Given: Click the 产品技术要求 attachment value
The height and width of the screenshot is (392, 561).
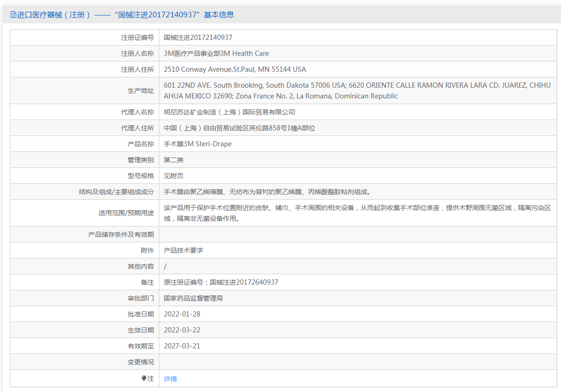Looking at the screenshot, I should [x=184, y=250].
